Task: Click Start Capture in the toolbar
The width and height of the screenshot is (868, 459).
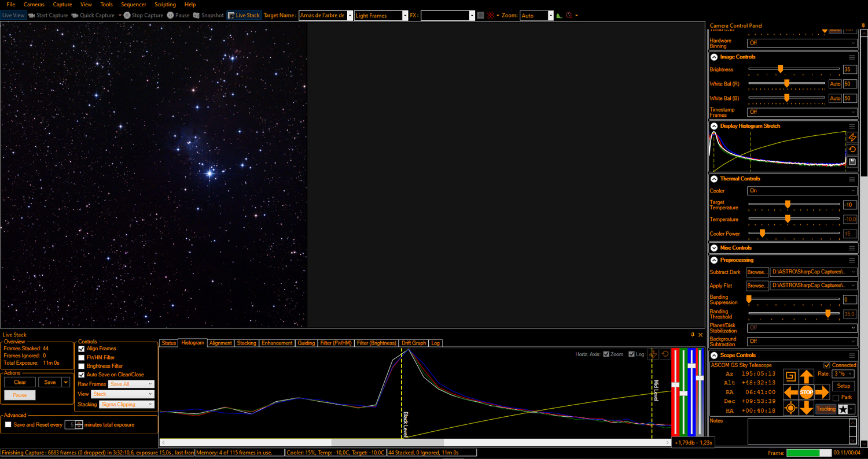Action: (48, 16)
